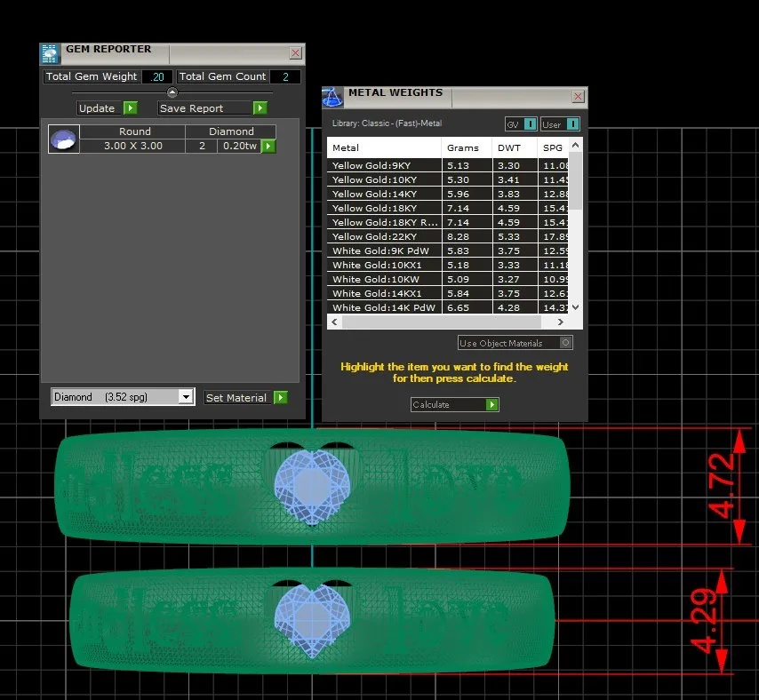Select the Yellow Gold:10KY row

point(448,179)
